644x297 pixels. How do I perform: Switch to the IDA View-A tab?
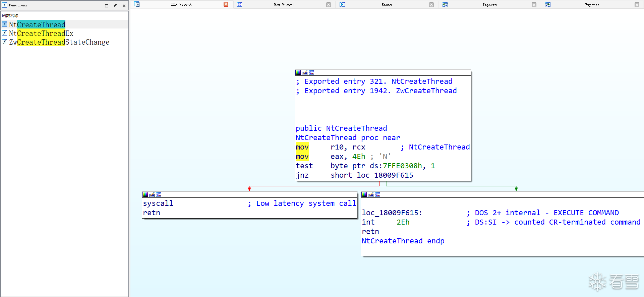[181, 4]
